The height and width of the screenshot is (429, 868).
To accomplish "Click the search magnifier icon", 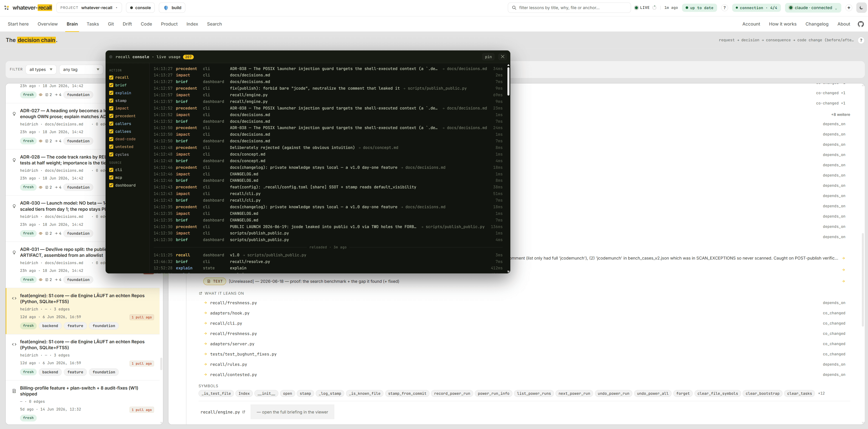I will coord(514,8).
